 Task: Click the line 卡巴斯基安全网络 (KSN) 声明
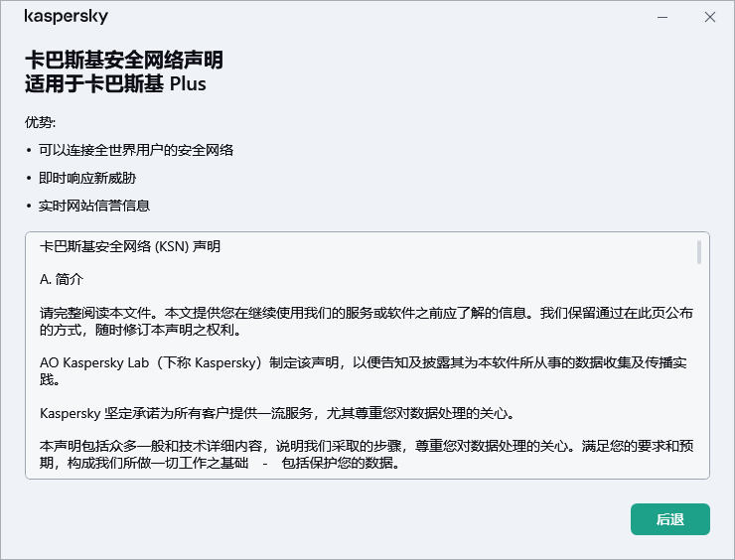pyautogui.click(x=130, y=246)
